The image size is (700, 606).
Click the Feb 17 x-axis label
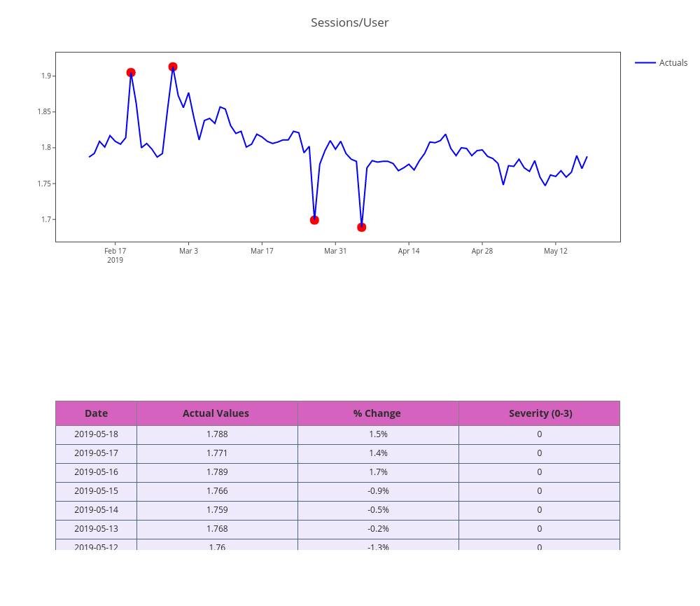(x=115, y=251)
